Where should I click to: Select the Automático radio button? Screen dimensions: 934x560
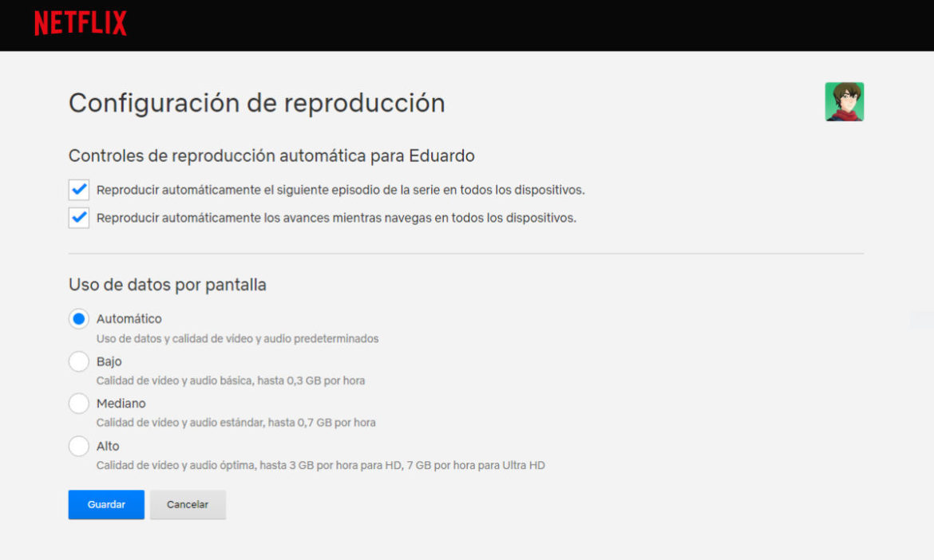[79, 319]
